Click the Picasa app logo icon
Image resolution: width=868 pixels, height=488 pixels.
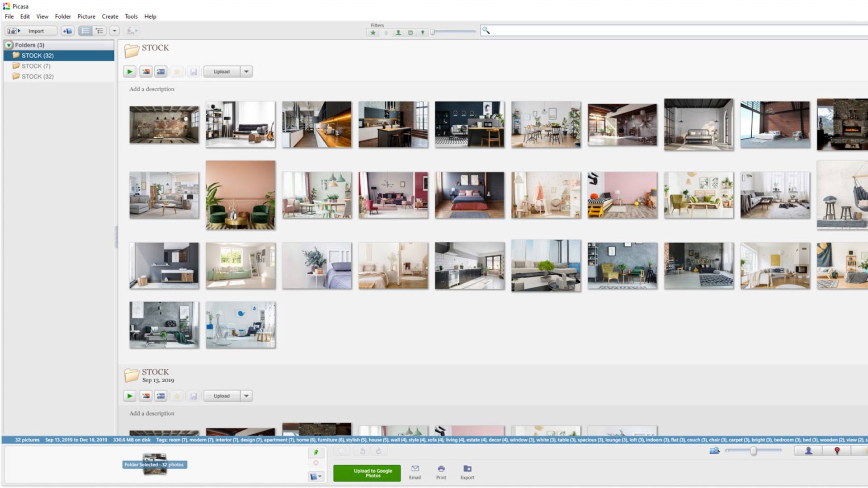coord(6,6)
